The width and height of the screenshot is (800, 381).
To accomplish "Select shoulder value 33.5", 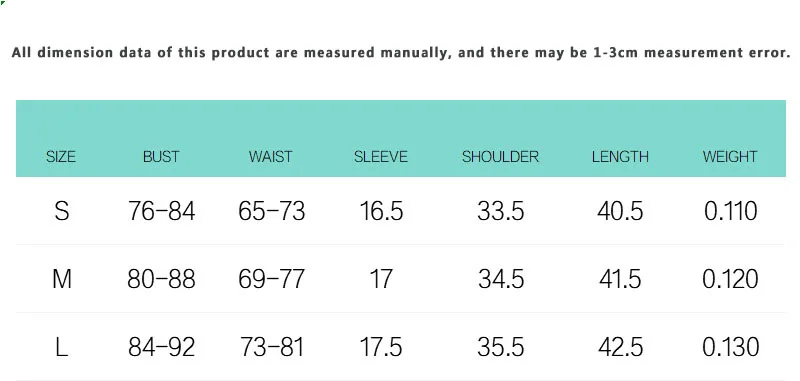I will pos(501,211).
